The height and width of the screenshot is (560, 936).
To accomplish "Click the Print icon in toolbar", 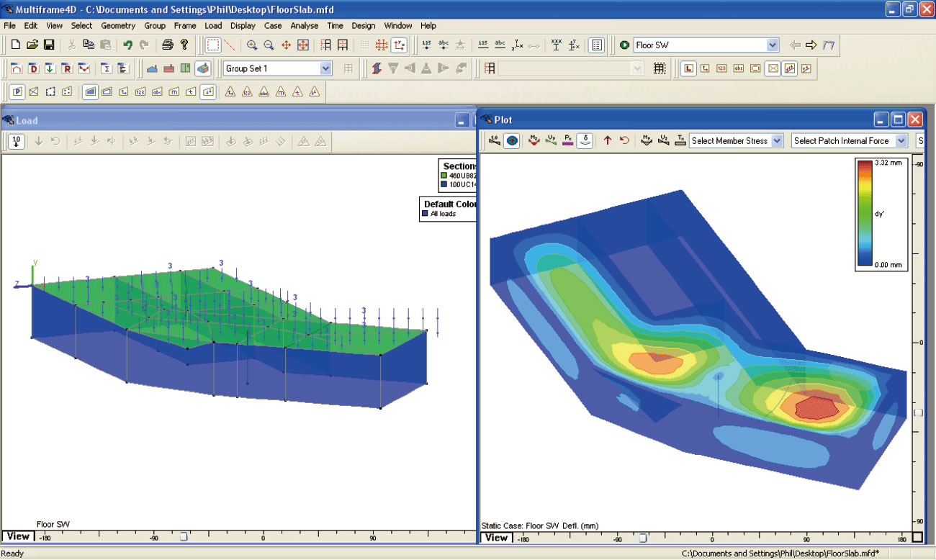I will (x=167, y=45).
